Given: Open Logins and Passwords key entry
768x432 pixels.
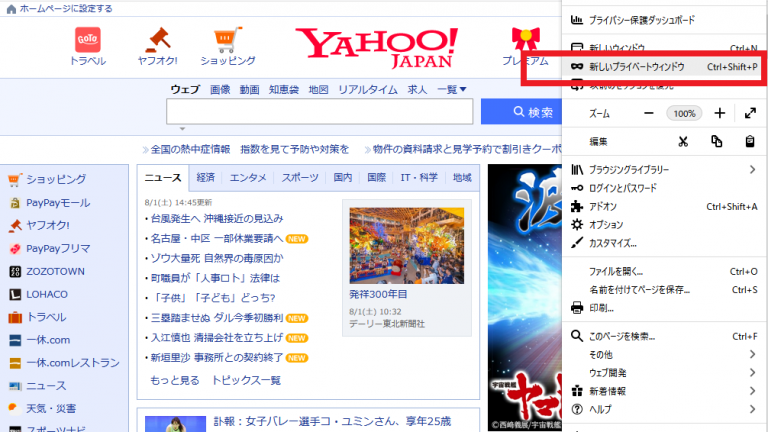Looking at the screenshot, I should 664,188.
